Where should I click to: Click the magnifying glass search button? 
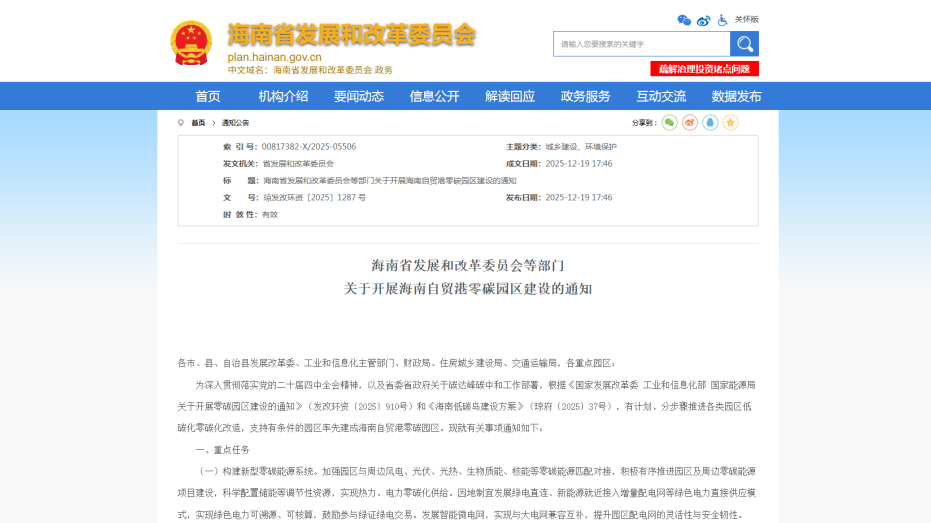pos(744,44)
